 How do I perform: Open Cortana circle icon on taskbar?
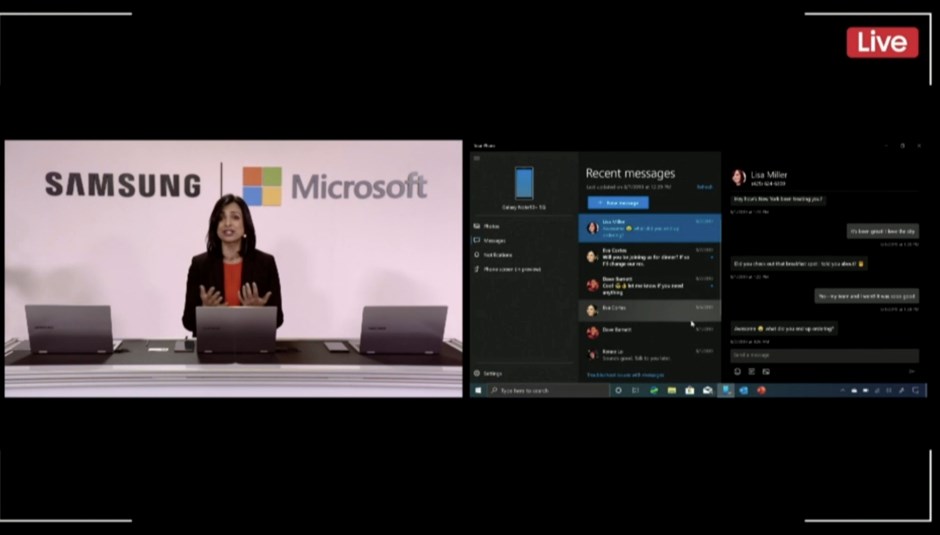click(618, 390)
